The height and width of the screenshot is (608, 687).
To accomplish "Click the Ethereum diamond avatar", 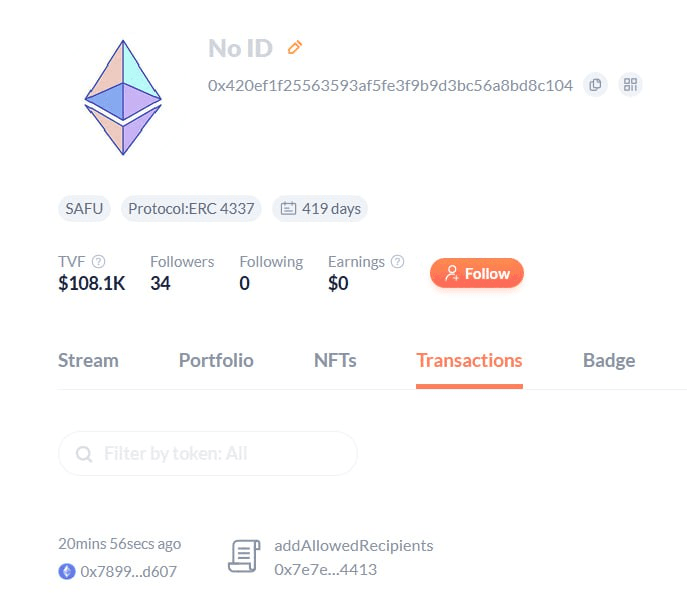I will pos(123,97).
